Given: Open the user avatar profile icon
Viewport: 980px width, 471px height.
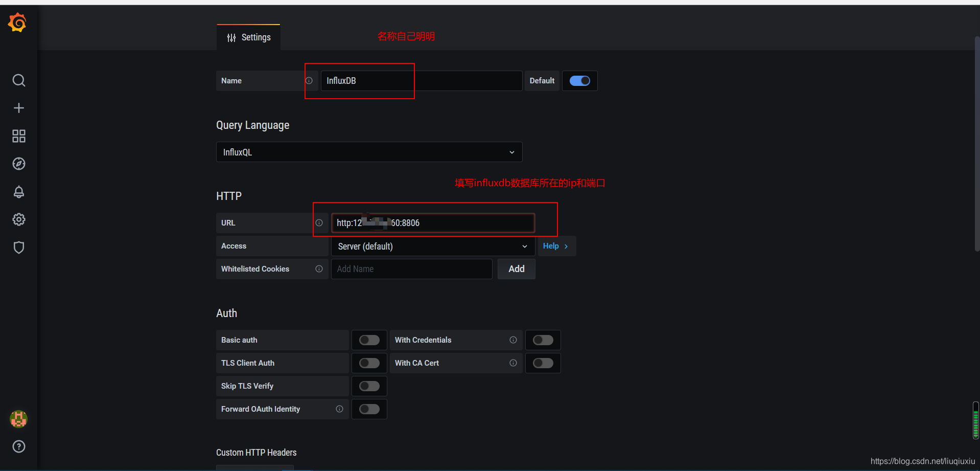Looking at the screenshot, I should (x=19, y=419).
